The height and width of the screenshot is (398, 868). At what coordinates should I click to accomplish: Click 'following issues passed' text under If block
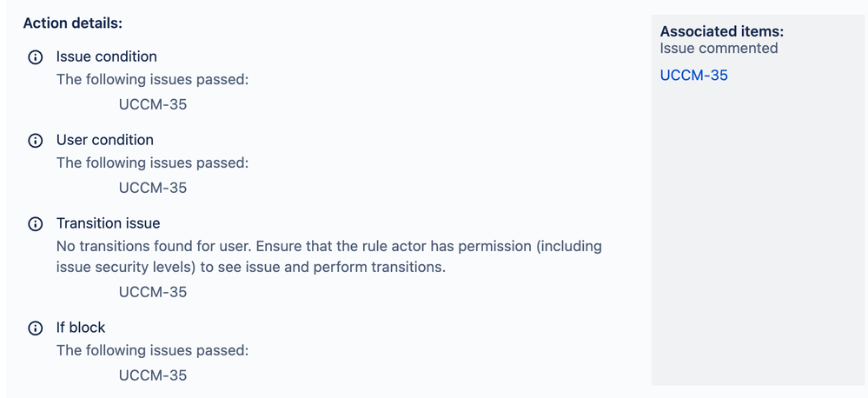tap(152, 351)
